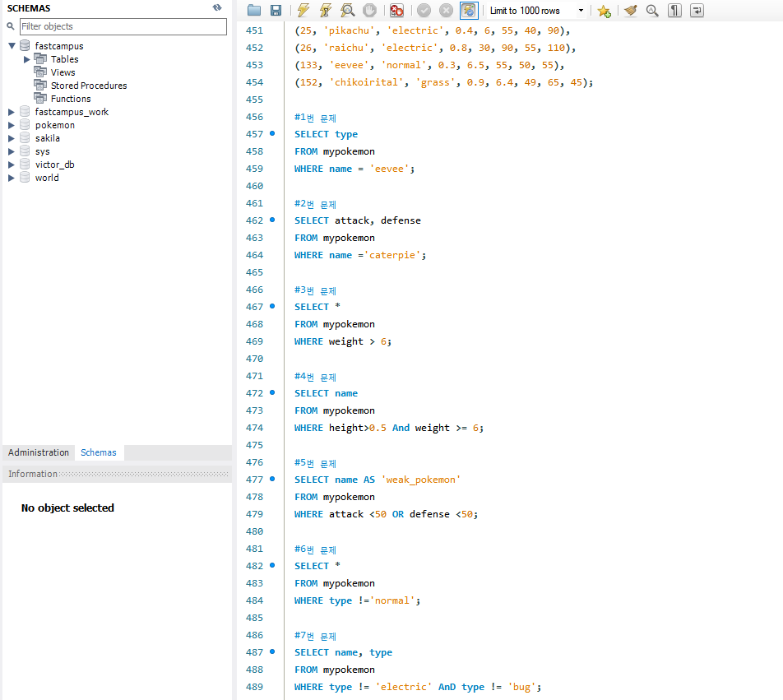Toggle word wrapping icon
This screenshot has width=783, height=700.
click(x=697, y=10)
